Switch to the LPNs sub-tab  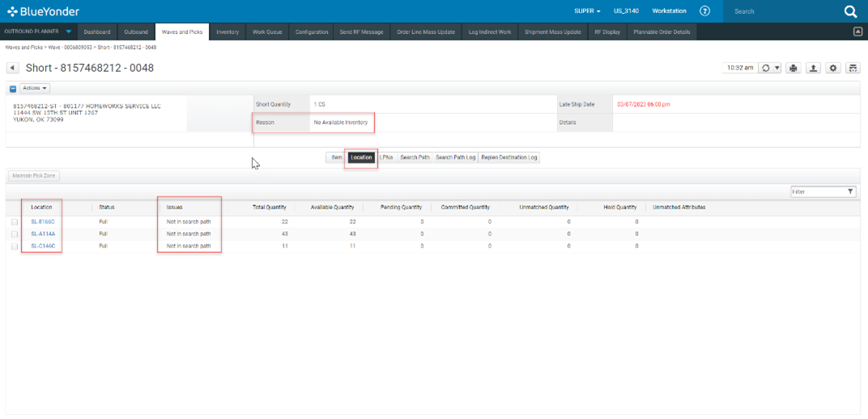point(386,158)
